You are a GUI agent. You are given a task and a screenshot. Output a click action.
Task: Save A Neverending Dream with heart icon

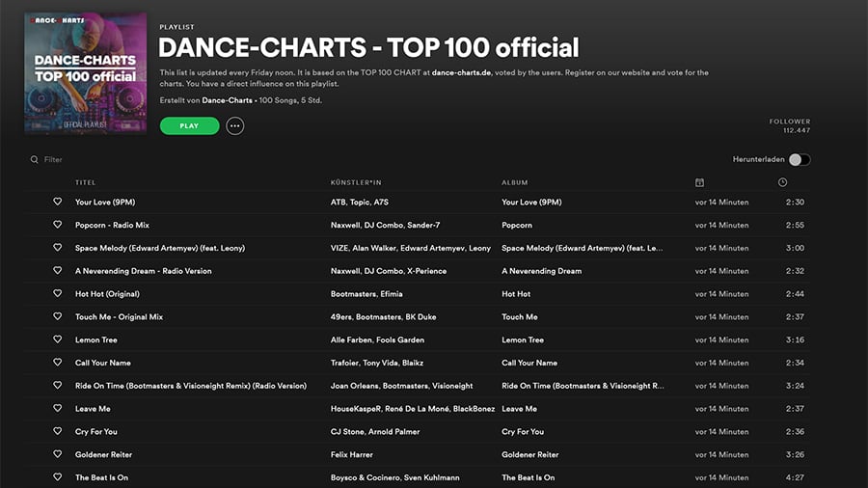click(x=58, y=271)
